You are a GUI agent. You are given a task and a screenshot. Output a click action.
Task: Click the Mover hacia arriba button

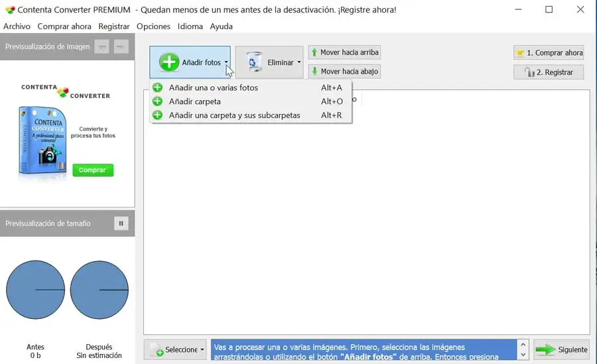click(x=344, y=52)
